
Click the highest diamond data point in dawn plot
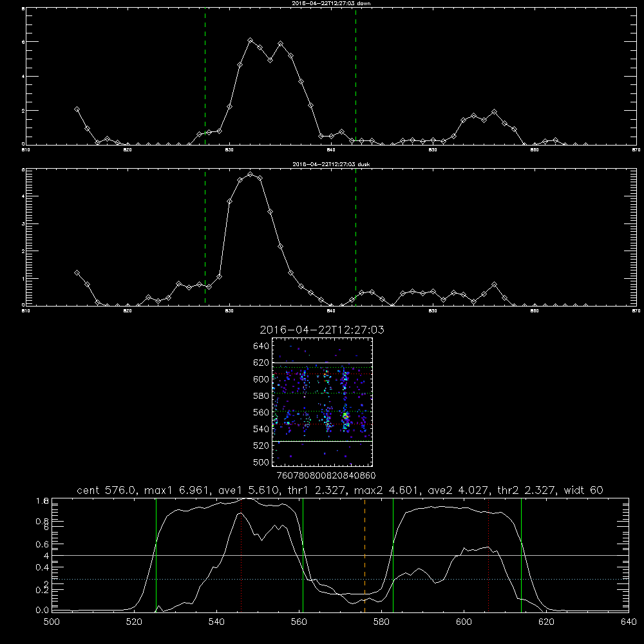pos(250,40)
